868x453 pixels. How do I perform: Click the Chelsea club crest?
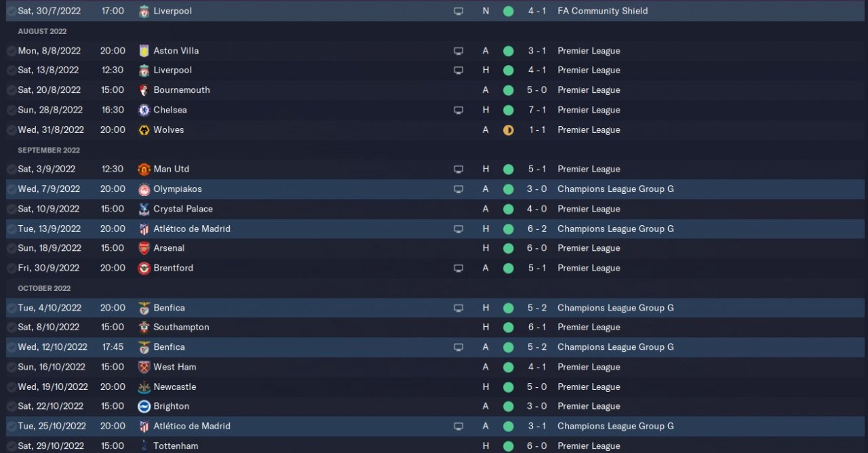[x=144, y=110]
